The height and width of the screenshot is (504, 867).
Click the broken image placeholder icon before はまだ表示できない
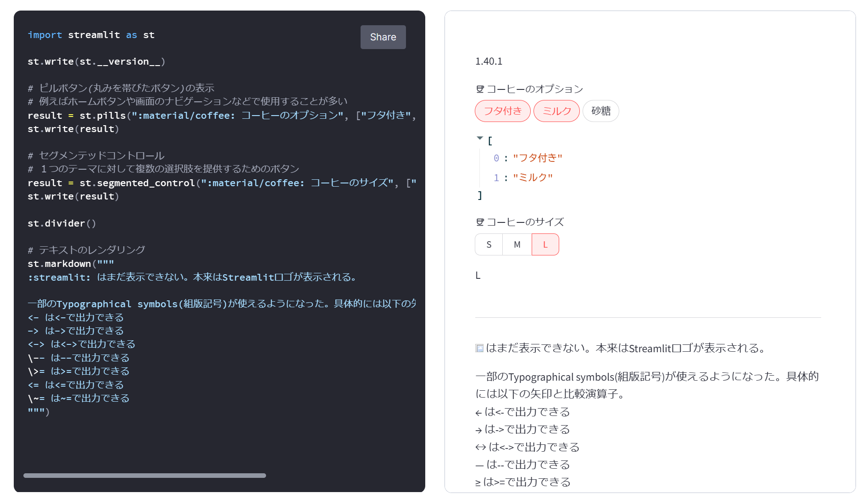479,349
